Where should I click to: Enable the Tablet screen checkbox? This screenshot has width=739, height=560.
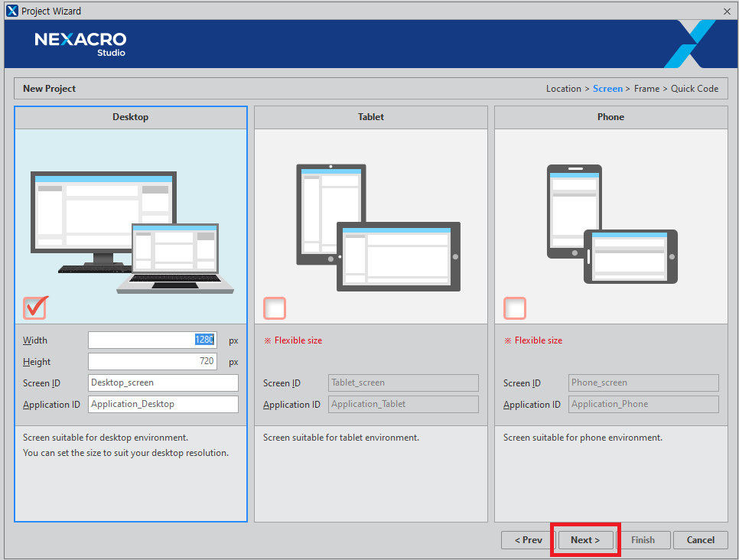click(x=275, y=308)
